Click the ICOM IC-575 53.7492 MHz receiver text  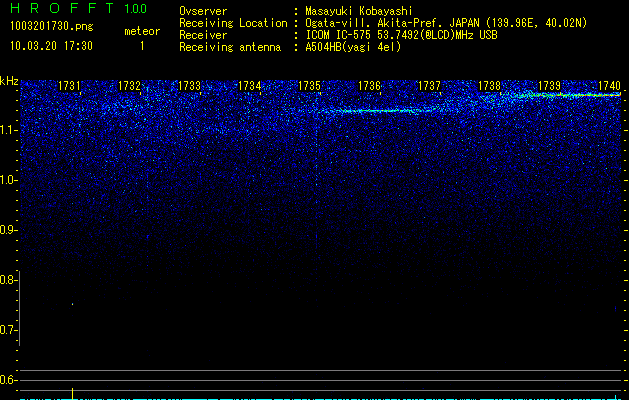401,35
